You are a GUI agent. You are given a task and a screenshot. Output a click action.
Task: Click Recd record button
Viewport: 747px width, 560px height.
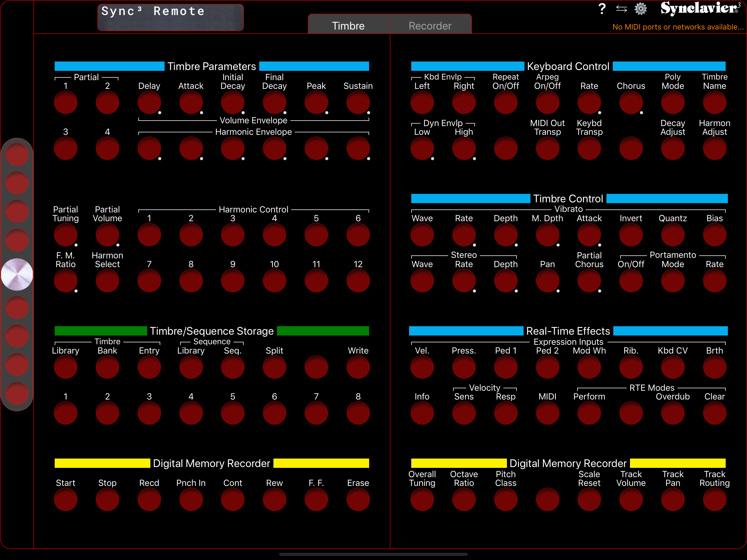click(149, 500)
